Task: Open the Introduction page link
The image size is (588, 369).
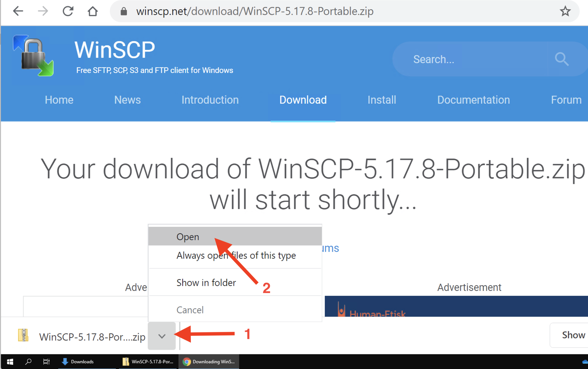Action: pyautogui.click(x=210, y=100)
